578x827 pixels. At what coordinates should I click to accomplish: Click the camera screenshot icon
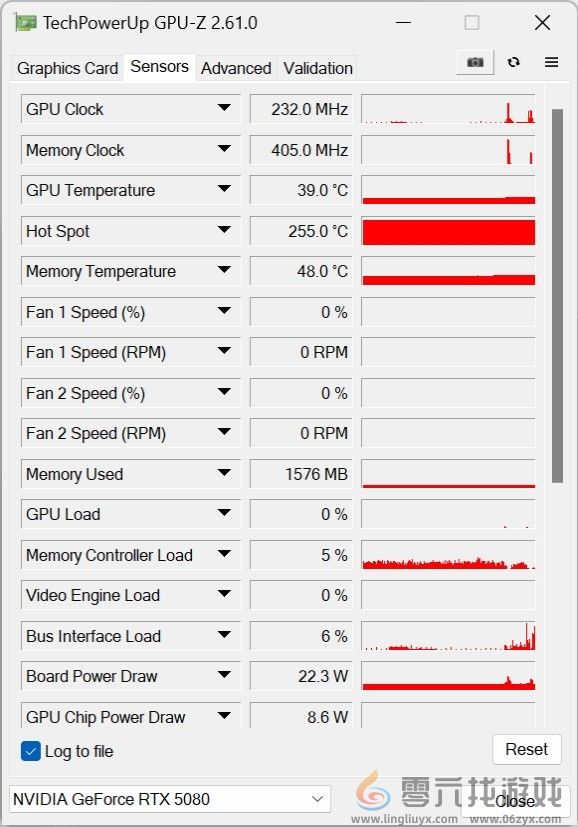click(474, 61)
